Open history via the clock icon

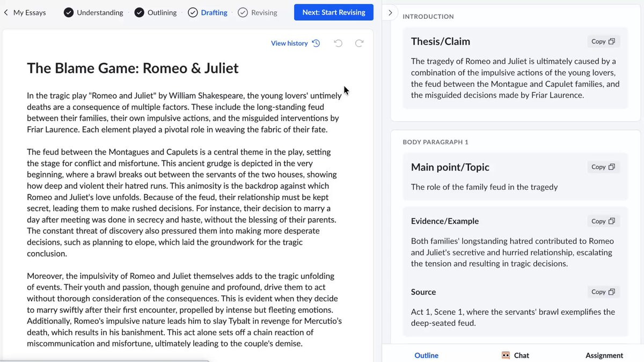[x=316, y=43]
